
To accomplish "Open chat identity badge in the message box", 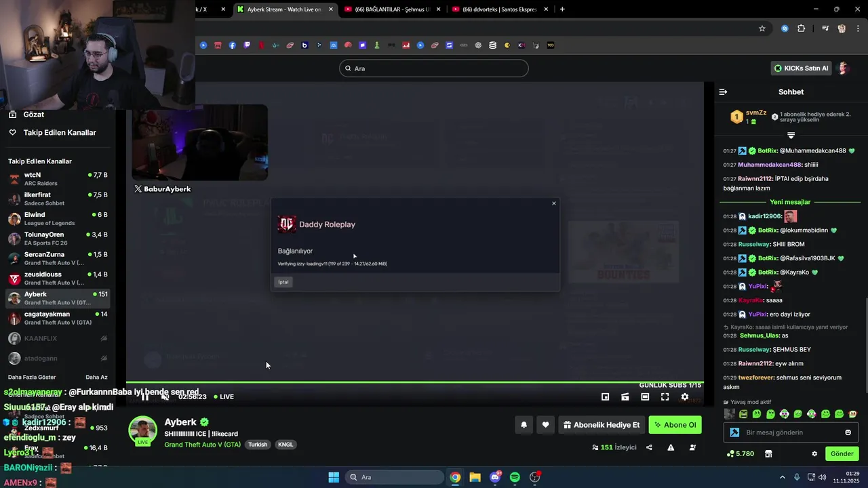I will click(734, 432).
